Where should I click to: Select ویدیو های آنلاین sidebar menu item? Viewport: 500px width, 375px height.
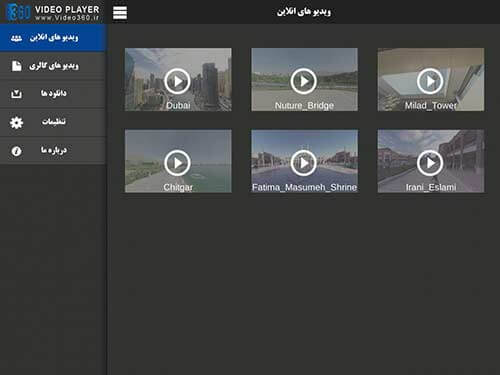53,38
